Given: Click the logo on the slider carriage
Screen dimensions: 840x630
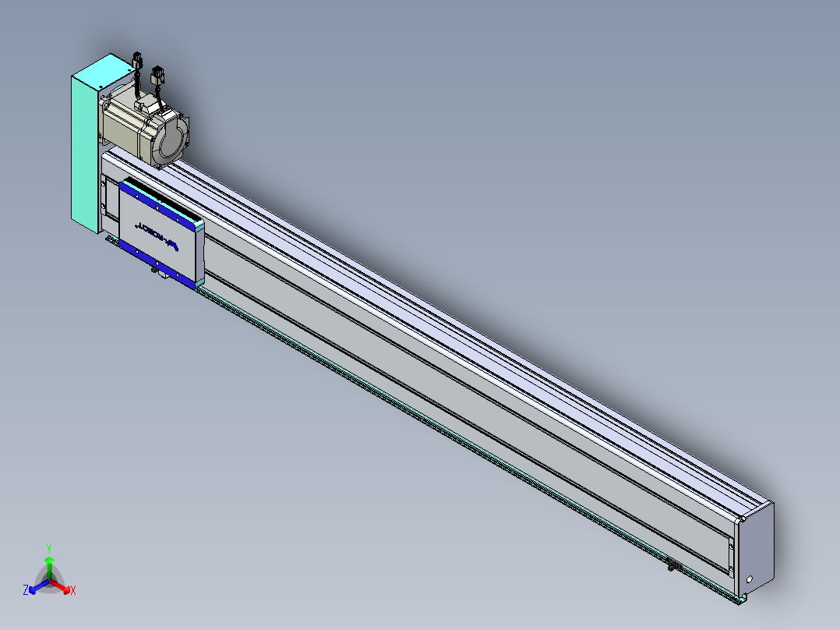Looking at the screenshot, I should pos(157,236).
